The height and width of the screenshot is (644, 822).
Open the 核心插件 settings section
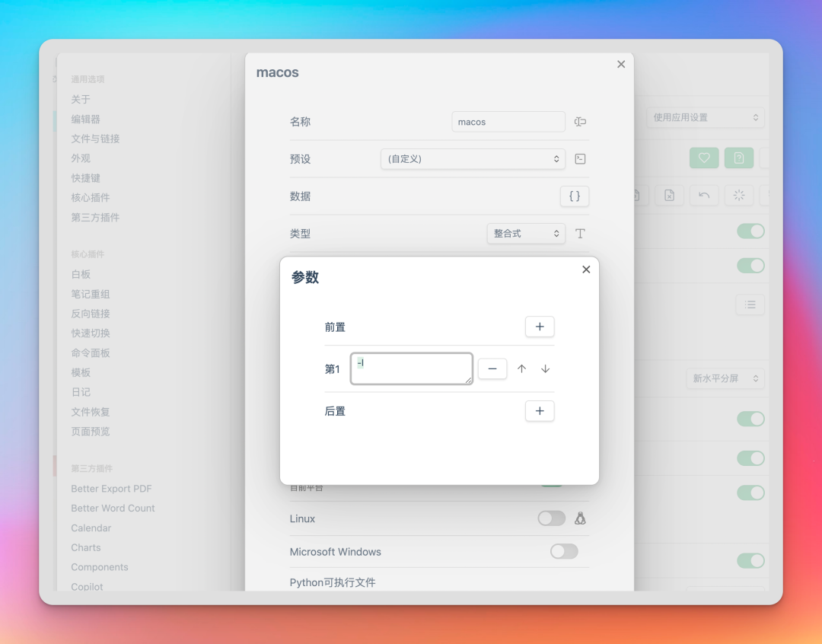[90, 197]
